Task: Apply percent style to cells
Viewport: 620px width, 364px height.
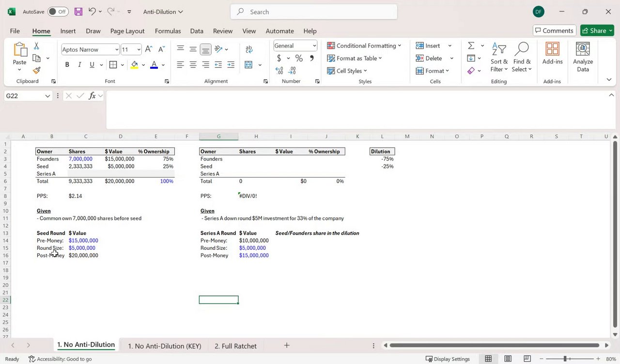Action: (x=299, y=58)
